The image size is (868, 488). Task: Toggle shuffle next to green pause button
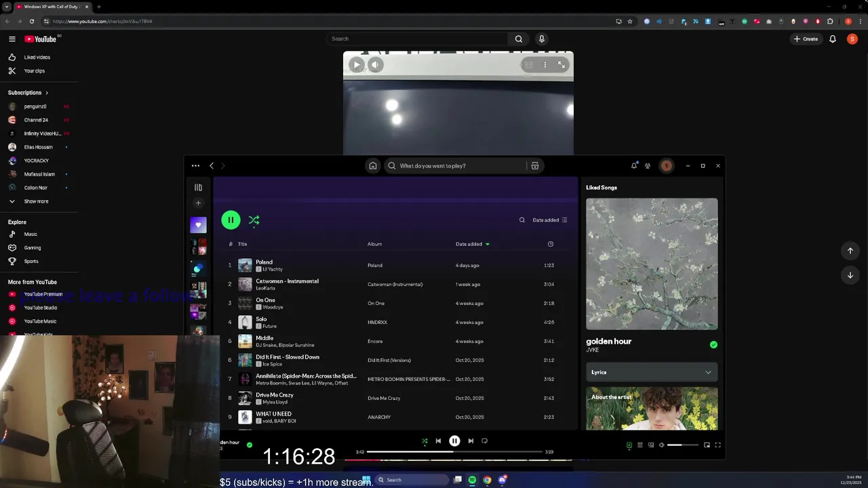point(254,220)
